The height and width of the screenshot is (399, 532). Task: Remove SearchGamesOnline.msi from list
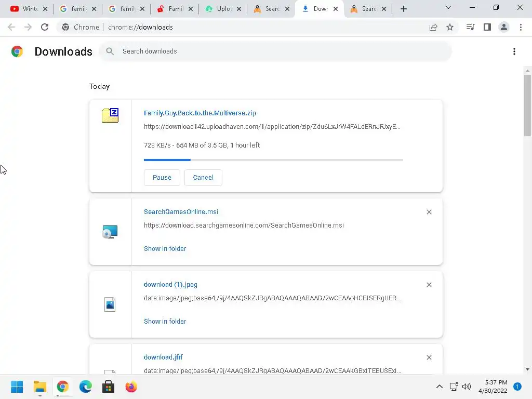(429, 212)
